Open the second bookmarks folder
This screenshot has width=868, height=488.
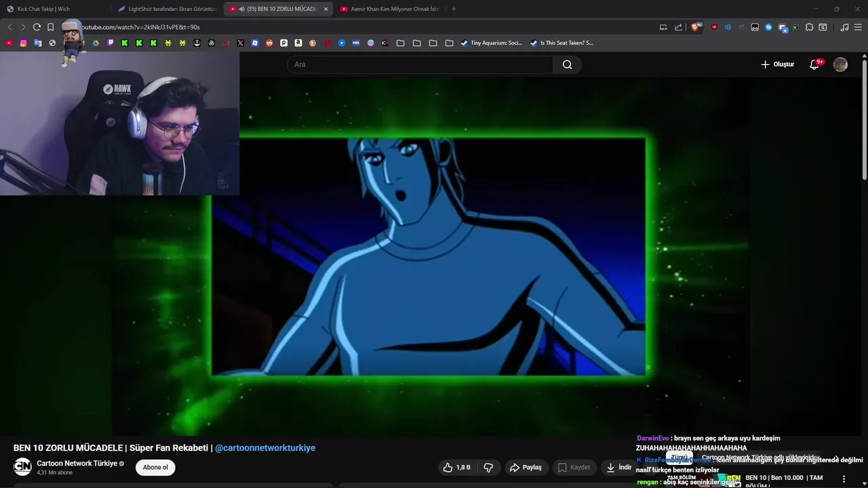[416, 43]
